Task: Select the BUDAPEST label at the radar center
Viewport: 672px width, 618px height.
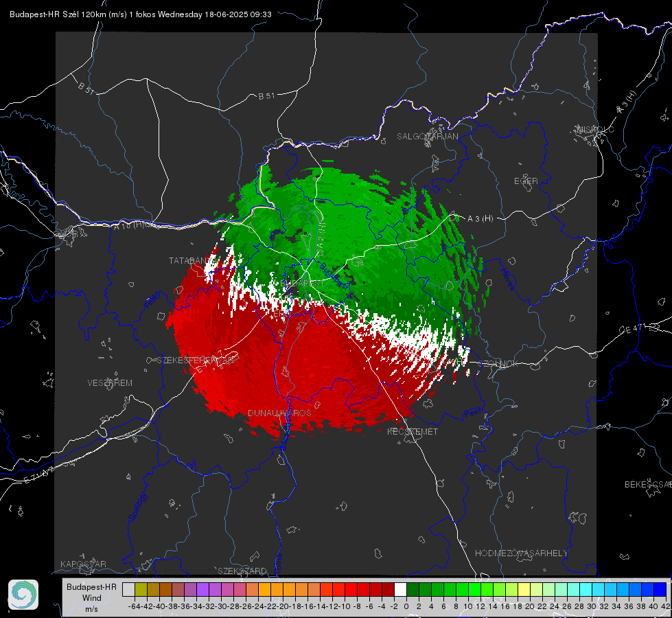Action: pyautogui.click(x=302, y=284)
